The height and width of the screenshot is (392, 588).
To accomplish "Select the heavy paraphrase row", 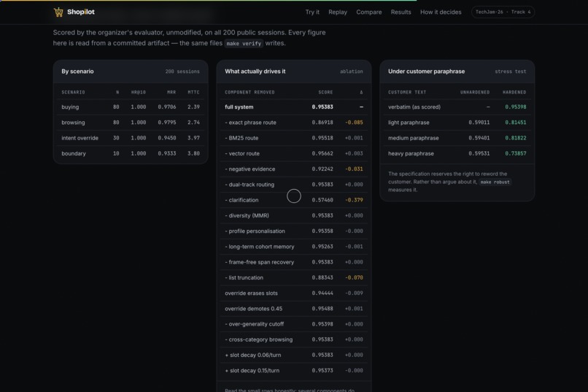I will pos(457,153).
